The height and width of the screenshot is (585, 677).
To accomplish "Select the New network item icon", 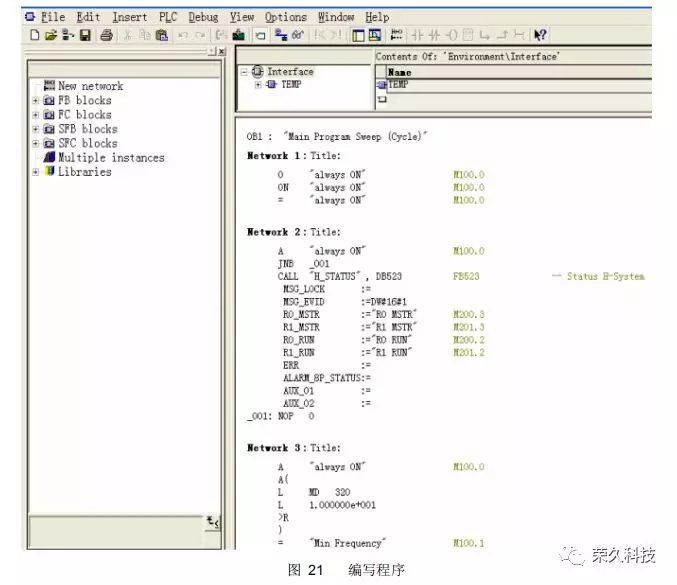I will coord(49,86).
